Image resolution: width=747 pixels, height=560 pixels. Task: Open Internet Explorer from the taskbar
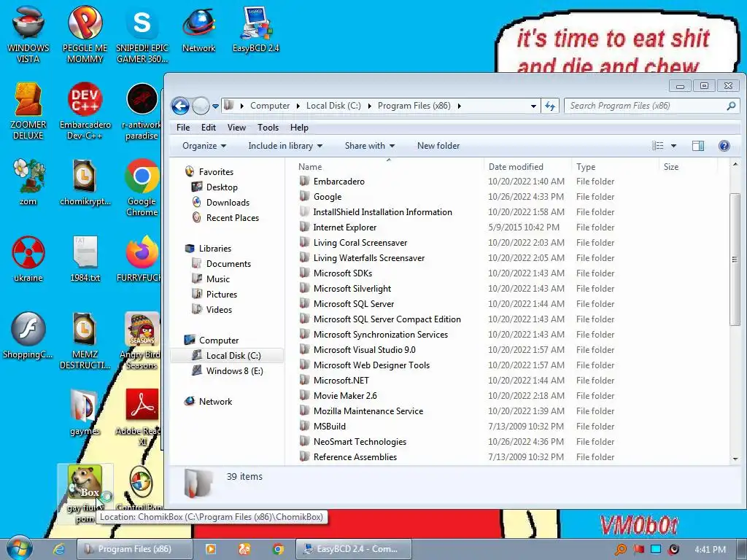point(58,549)
